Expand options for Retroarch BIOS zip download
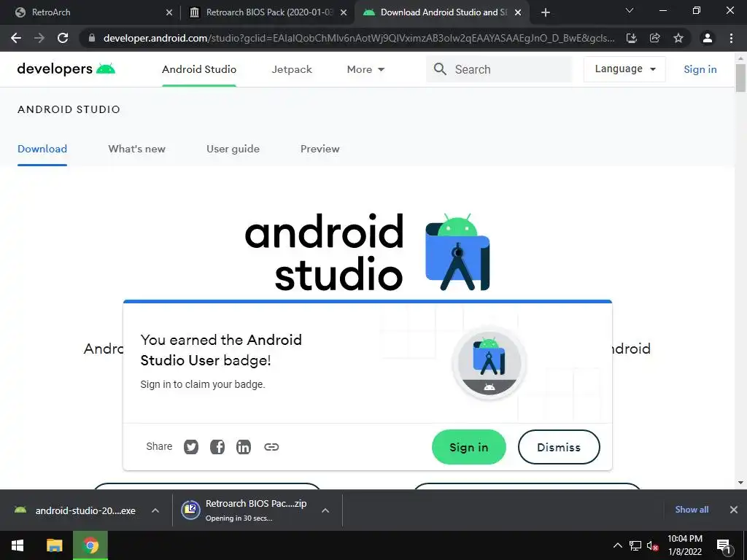Image resolution: width=747 pixels, height=560 pixels. [325, 510]
